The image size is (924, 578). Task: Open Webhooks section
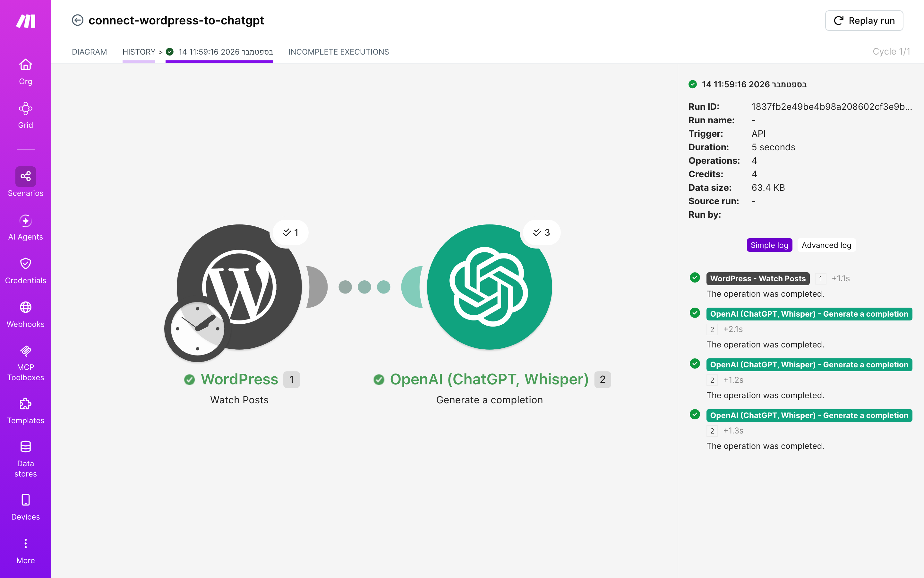26,315
